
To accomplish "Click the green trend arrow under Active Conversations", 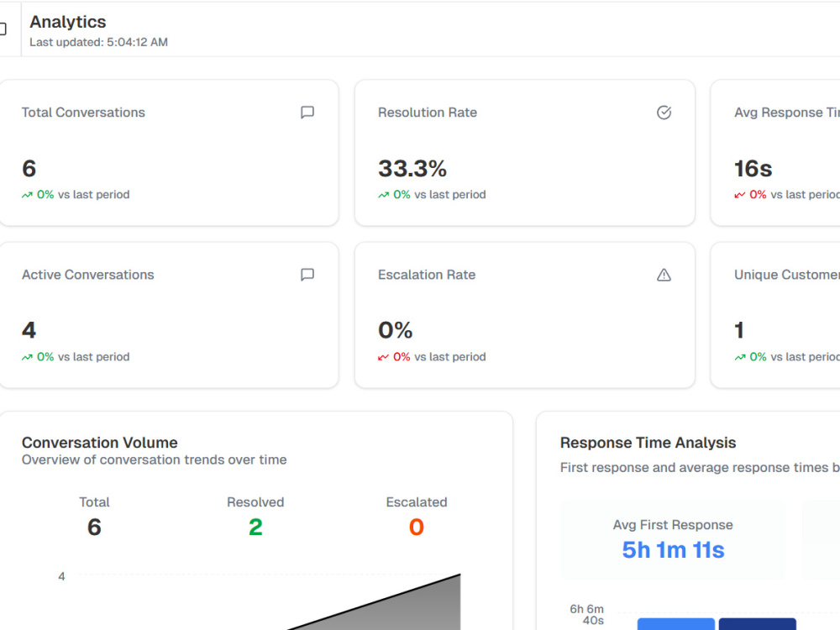I will [27, 357].
